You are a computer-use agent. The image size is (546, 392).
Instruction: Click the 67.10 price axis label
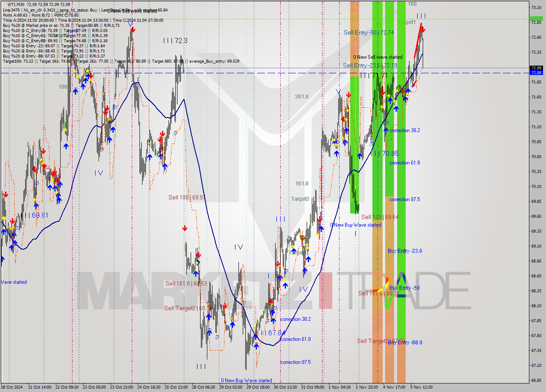537,366
